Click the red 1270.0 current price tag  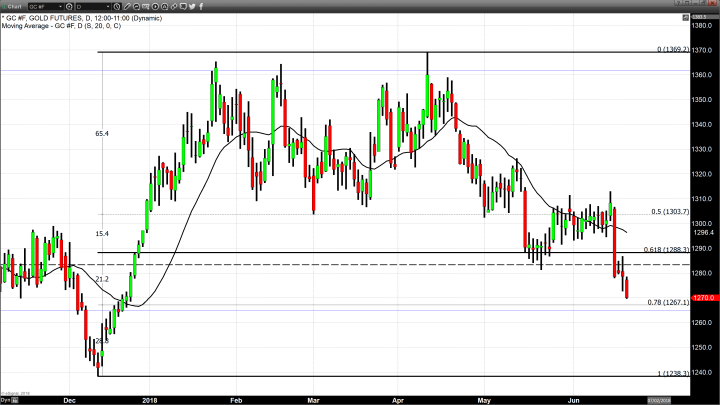[703, 297]
